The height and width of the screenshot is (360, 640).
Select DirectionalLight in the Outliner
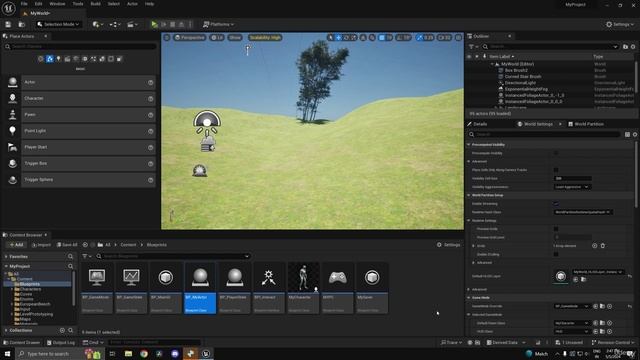pos(520,83)
